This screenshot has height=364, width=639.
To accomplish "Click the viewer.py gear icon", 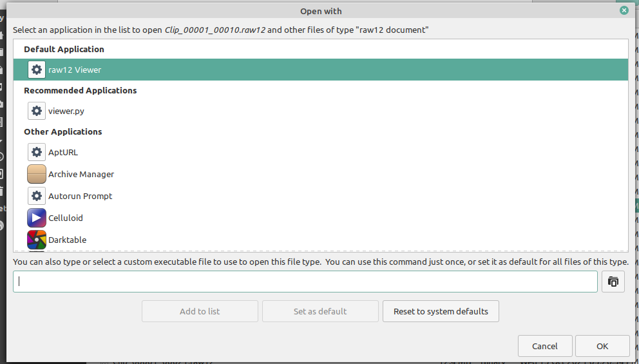I will [37, 111].
